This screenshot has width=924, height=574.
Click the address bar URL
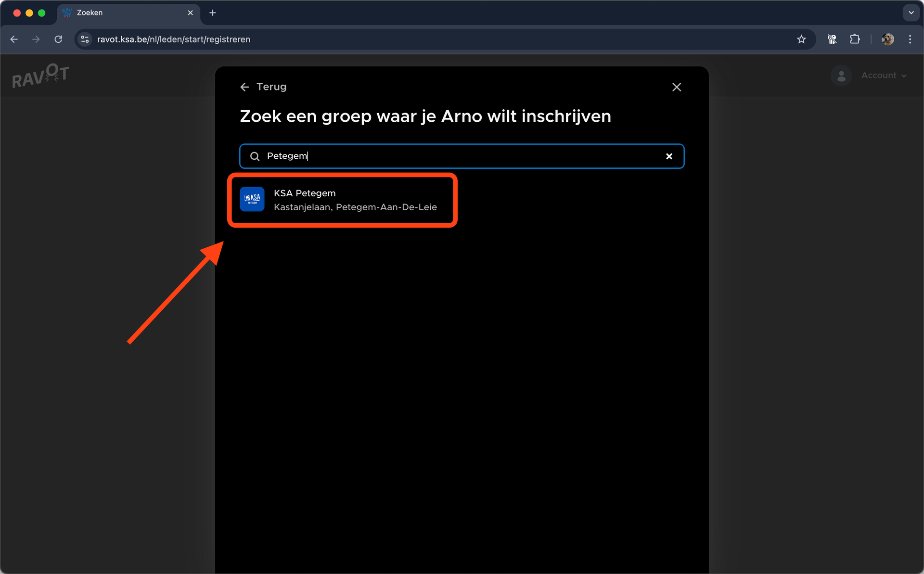(174, 39)
